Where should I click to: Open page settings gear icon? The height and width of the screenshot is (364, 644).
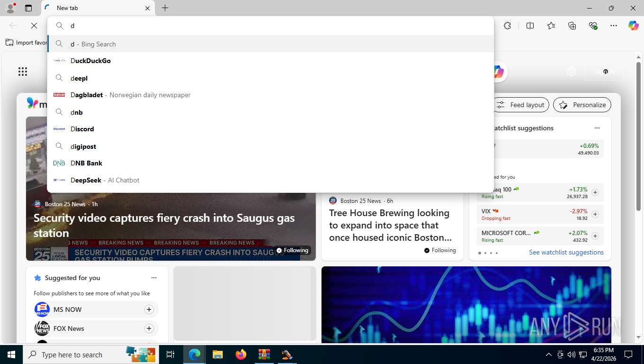point(572,72)
